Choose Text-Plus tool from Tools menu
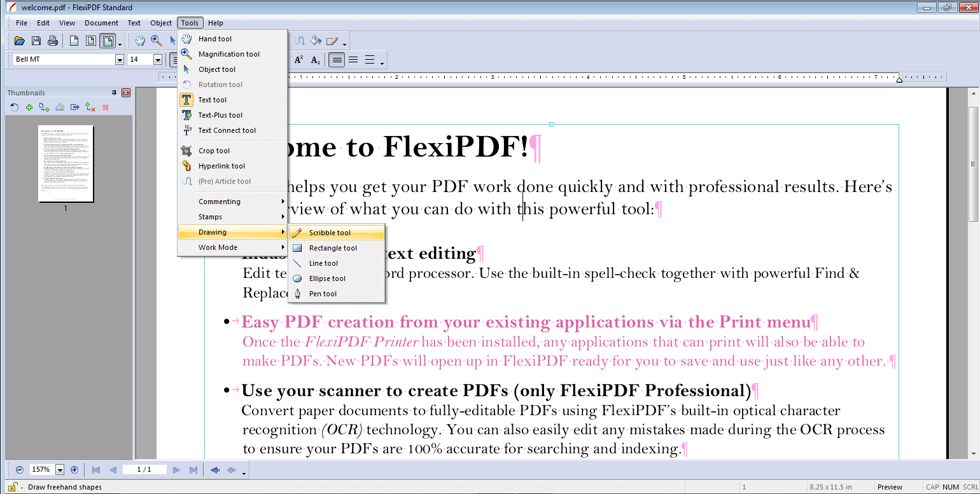This screenshot has width=980, height=494. pos(232,115)
